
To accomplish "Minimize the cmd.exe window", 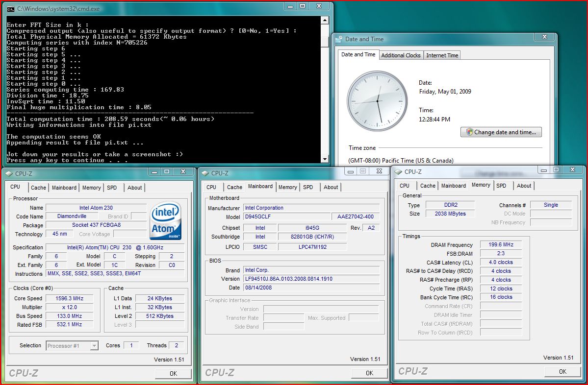I will coord(289,6).
